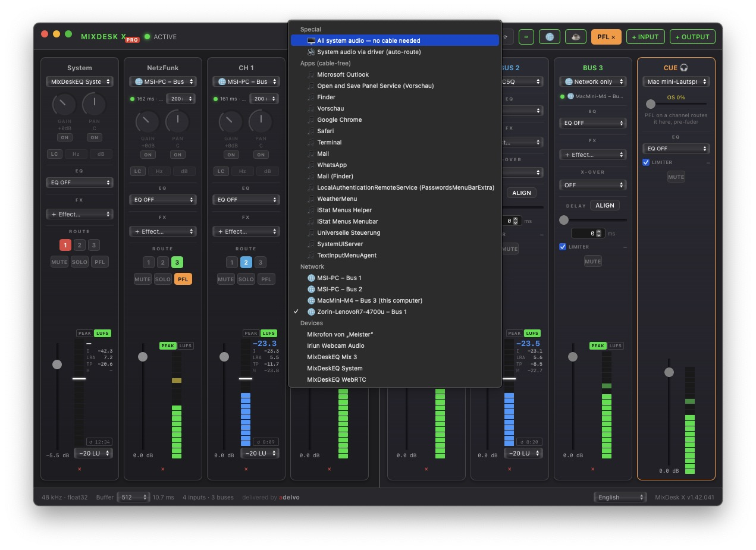Viewport: 756px width, 550px height.
Task: Switch the NetzFunk meter to LUFS
Action: click(186, 346)
